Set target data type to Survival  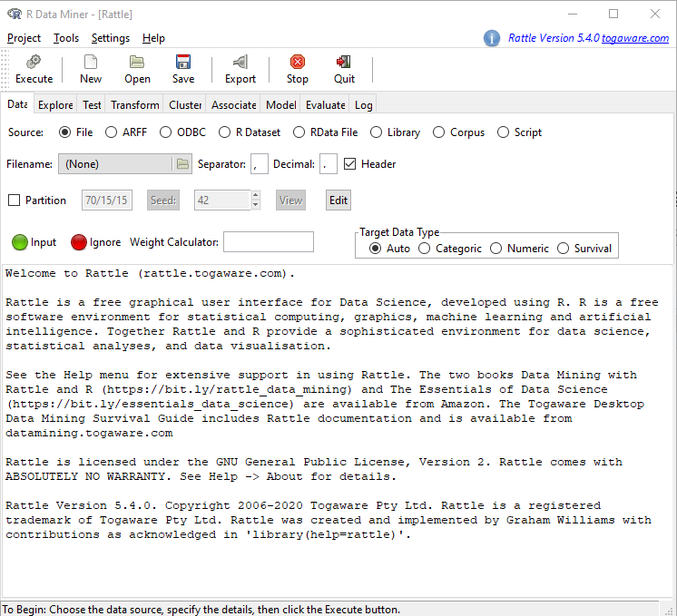pos(563,249)
